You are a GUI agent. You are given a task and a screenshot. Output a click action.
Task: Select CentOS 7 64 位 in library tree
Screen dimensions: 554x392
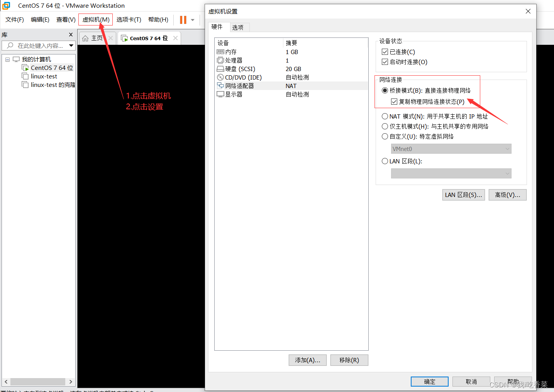[52, 68]
